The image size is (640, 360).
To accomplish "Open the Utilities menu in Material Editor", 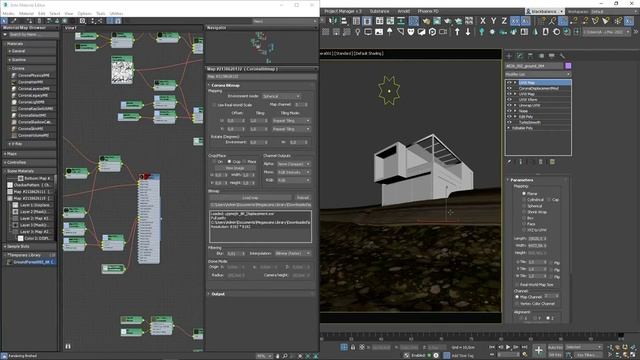I will pos(116,13).
